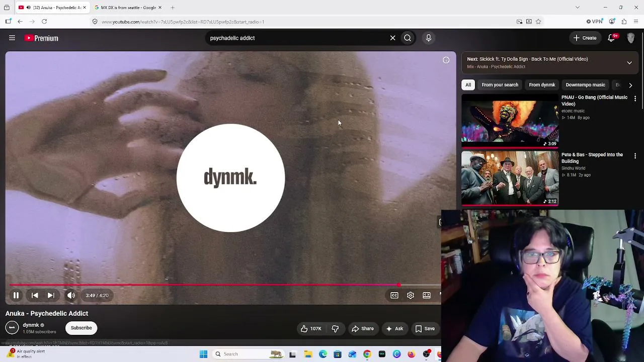Open the Create menu
Viewport: 644px width, 362px height.
pos(585,38)
